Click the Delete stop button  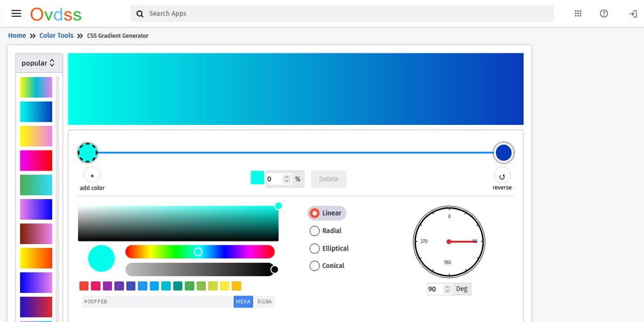pyautogui.click(x=328, y=179)
